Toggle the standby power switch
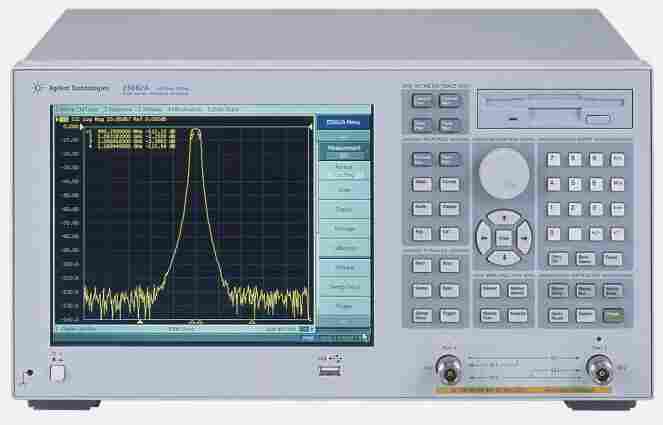The image size is (663, 425). pyautogui.click(x=57, y=373)
